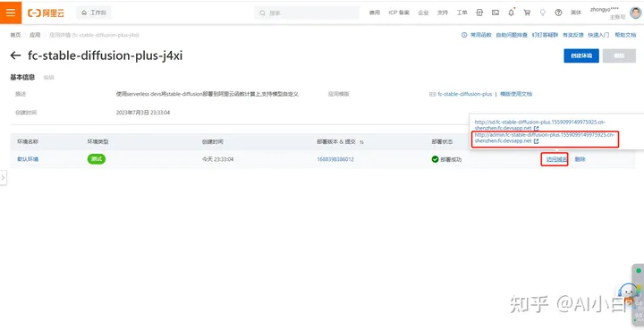The width and height of the screenshot is (644, 330).
Task: Click the app-download icon beside 工单
Action: click(479, 13)
